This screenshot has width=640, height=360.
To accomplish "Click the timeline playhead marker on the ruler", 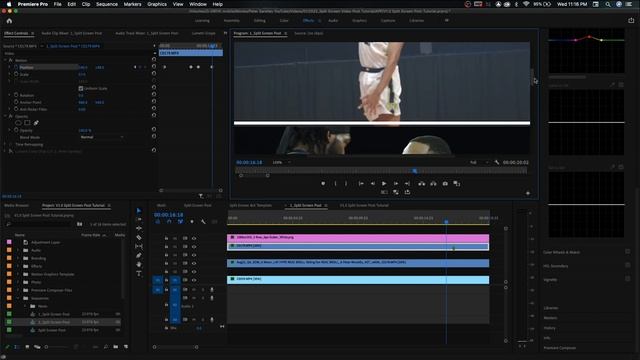I will click(x=446, y=222).
